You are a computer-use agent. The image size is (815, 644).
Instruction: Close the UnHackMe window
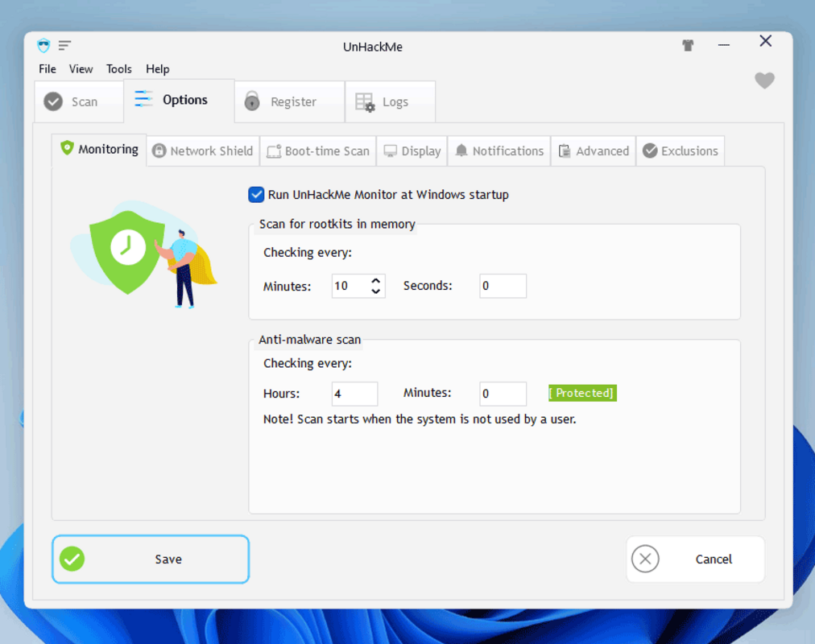coord(766,41)
